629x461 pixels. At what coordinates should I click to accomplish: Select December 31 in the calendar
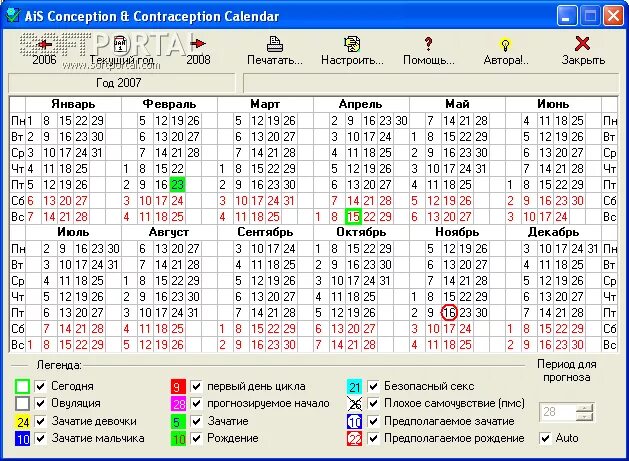click(593, 249)
